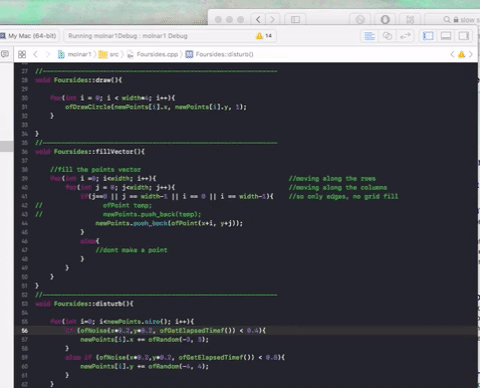Click the newPoints.push_back(ofPoint(x+i, y+j)) line

[169, 223]
